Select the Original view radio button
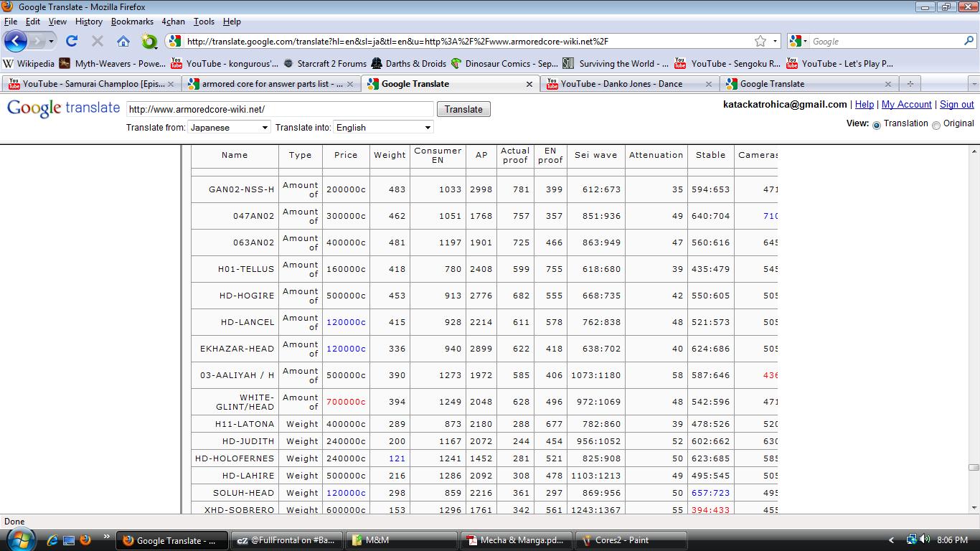This screenshot has height=551, width=980. pos(936,125)
